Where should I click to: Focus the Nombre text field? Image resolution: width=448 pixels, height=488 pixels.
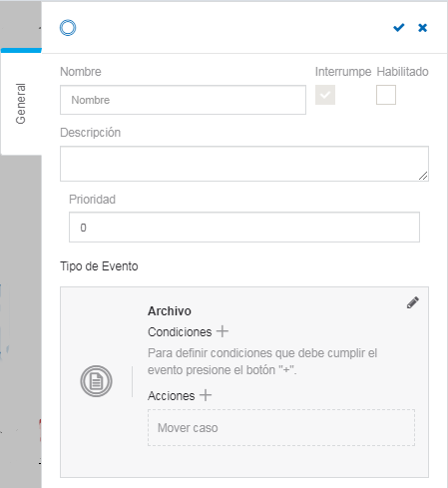183,100
